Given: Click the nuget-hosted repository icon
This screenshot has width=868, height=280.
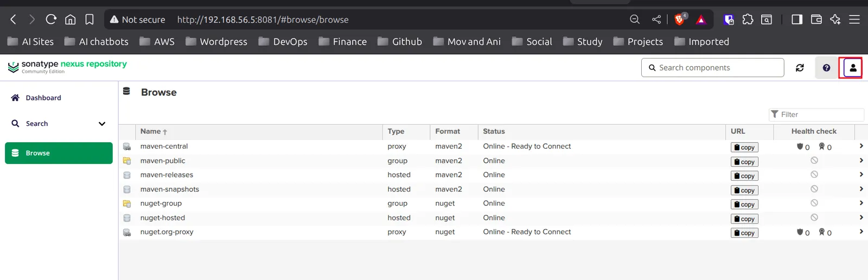Looking at the screenshot, I should 127,218.
